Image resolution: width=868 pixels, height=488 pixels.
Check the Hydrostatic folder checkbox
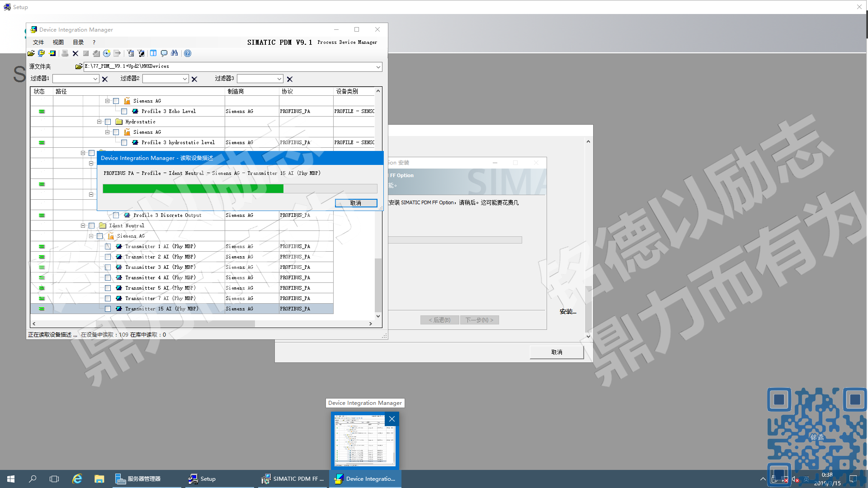click(x=108, y=122)
